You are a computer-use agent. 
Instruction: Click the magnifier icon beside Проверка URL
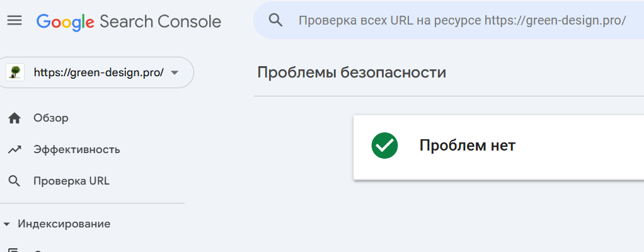(15, 181)
